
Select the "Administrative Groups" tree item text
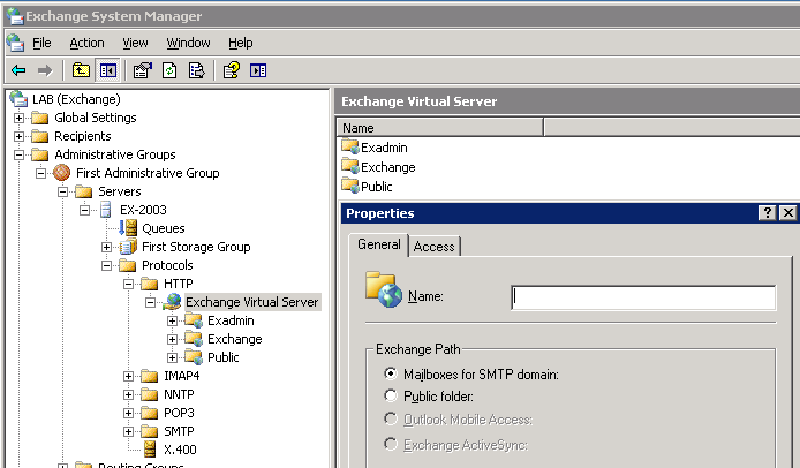tap(115, 155)
